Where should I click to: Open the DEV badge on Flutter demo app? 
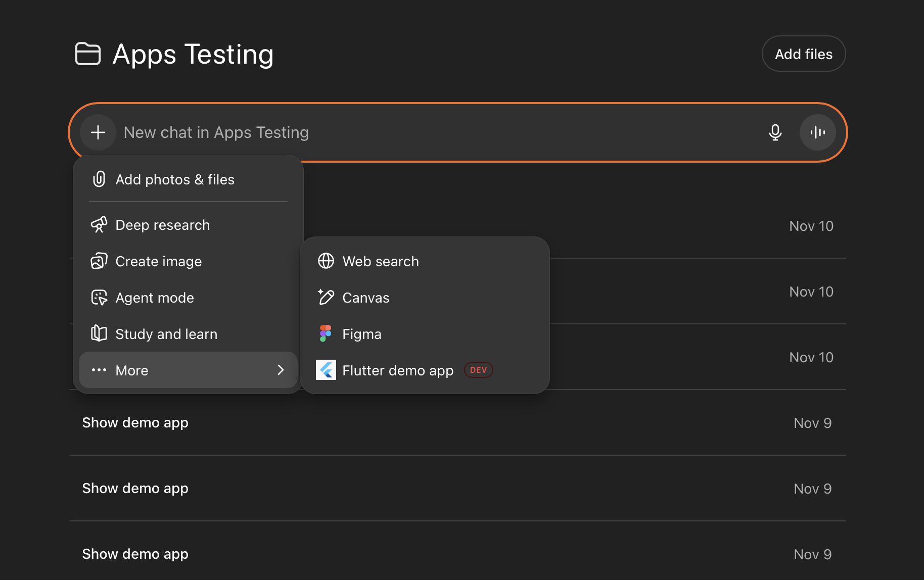tap(478, 370)
